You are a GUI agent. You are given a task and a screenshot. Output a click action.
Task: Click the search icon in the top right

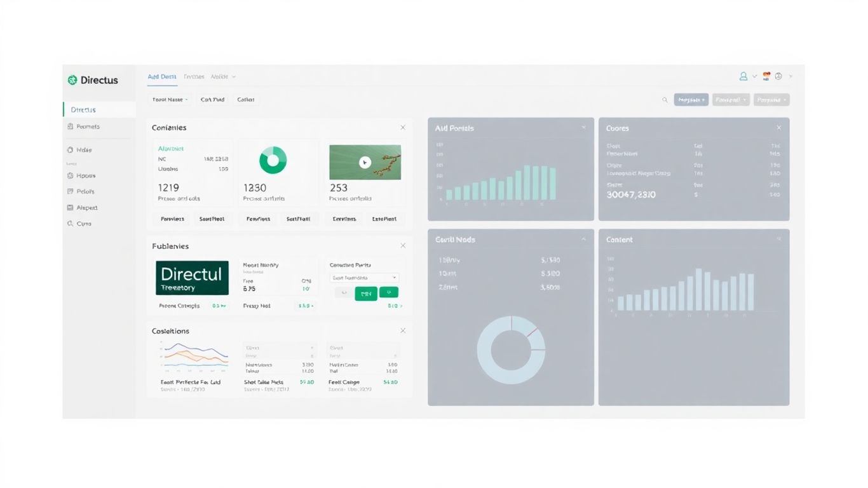pos(665,100)
